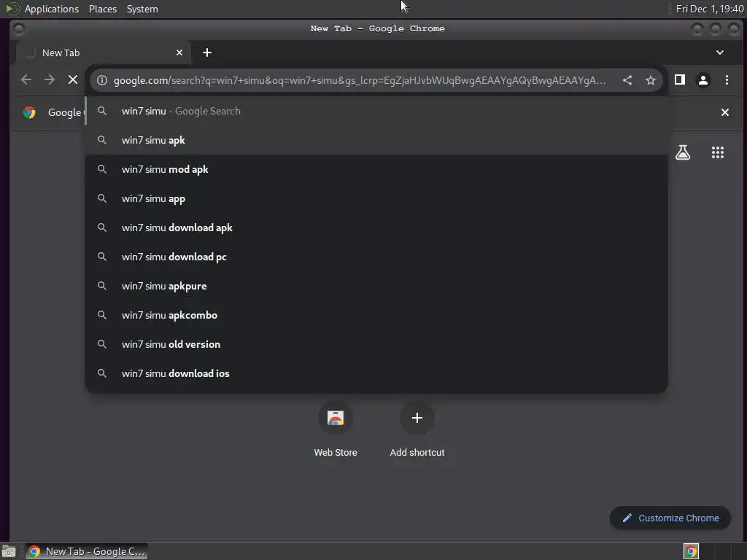
Task: Click the browser back arrow
Action: (x=26, y=80)
